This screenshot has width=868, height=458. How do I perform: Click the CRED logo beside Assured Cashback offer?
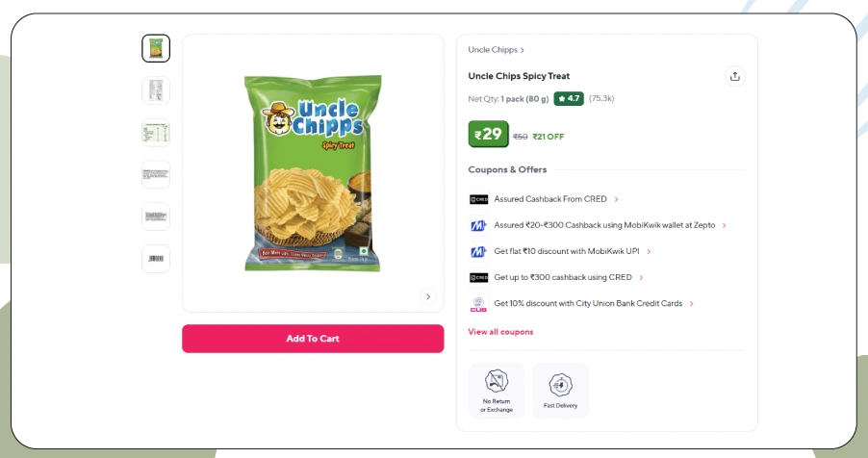pyautogui.click(x=479, y=199)
